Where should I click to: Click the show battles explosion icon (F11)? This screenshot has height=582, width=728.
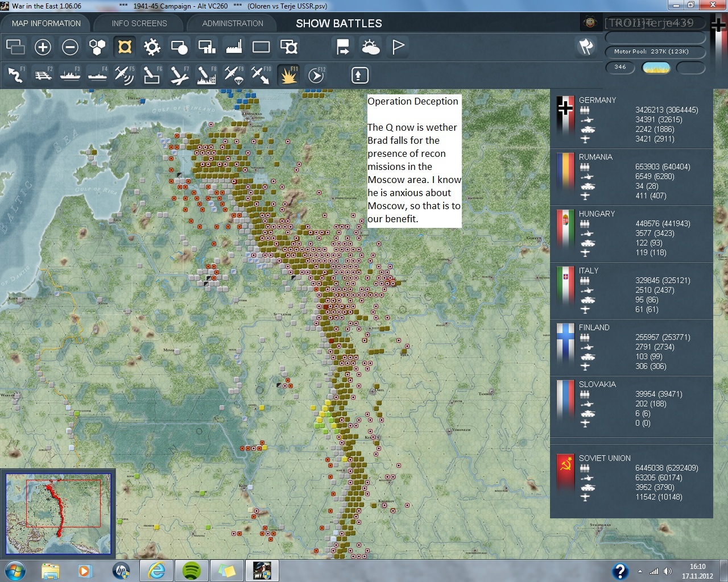pos(288,75)
